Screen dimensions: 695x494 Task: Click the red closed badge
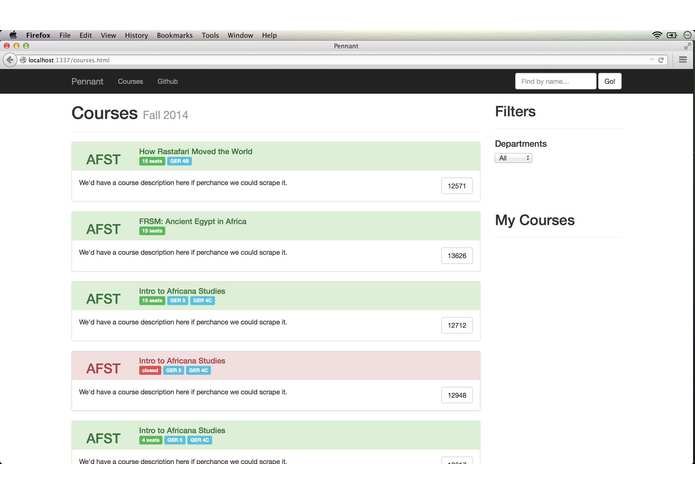point(150,370)
